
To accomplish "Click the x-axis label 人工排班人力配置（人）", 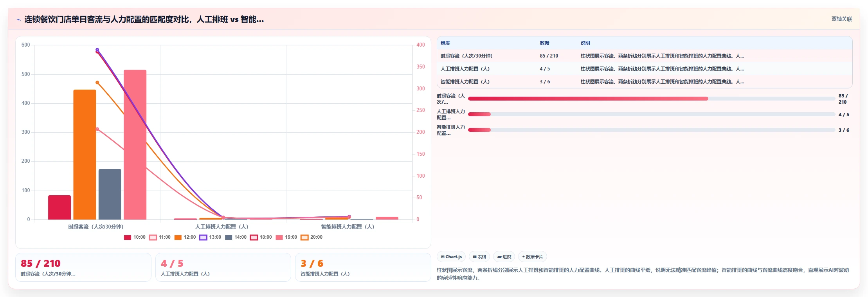I will tap(222, 227).
